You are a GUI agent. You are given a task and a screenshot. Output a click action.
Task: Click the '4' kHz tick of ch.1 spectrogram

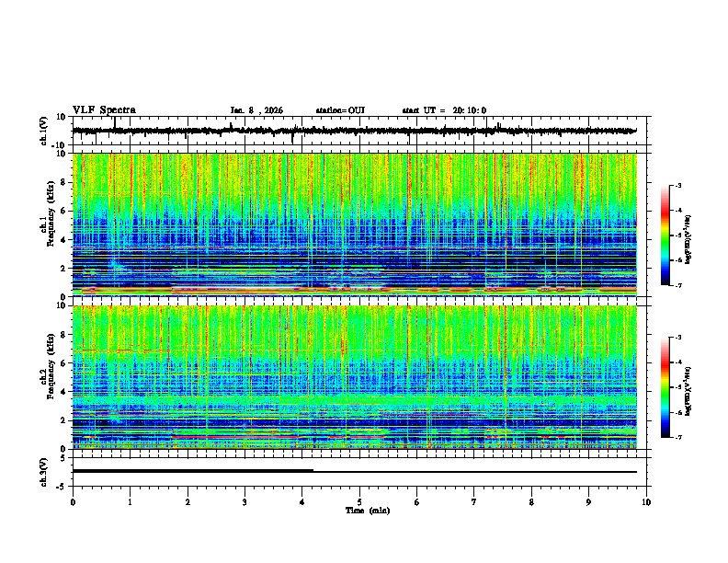pos(63,240)
